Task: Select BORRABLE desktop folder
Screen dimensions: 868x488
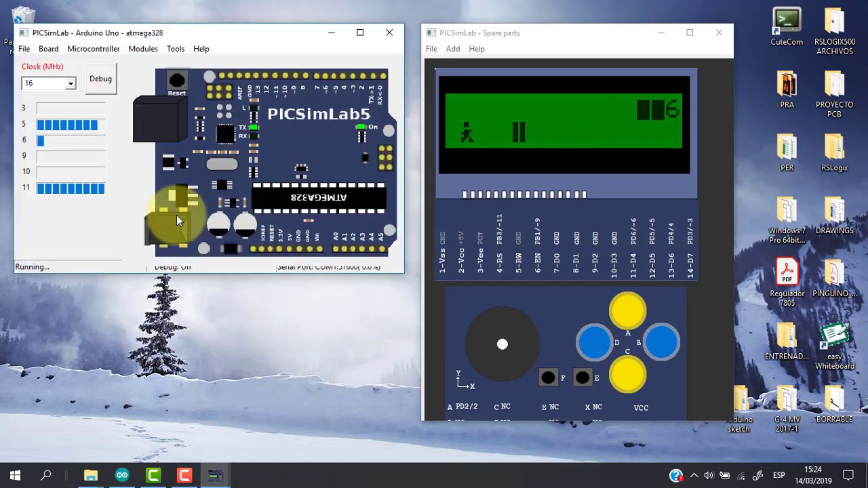Action: tap(834, 405)
